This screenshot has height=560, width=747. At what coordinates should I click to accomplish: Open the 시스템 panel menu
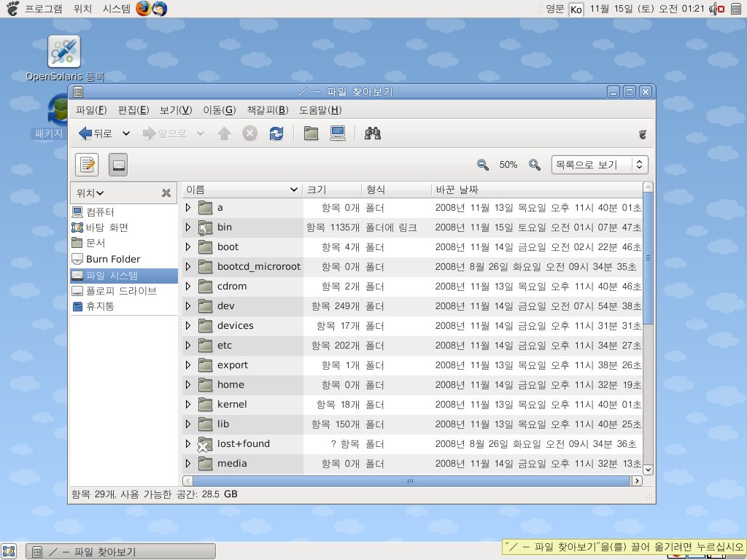point(117,9)
